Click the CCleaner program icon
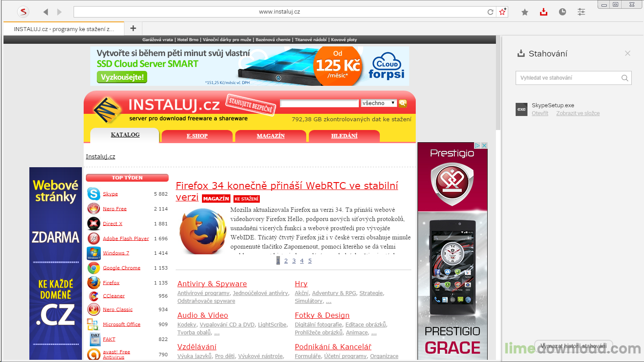 point(93,296)
